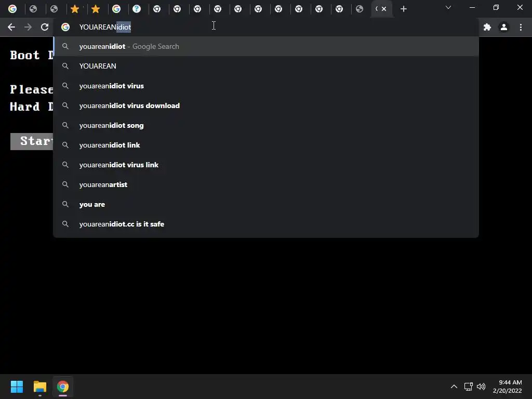
Task: Click the gray Start button on the page
Action: point(32,141)
